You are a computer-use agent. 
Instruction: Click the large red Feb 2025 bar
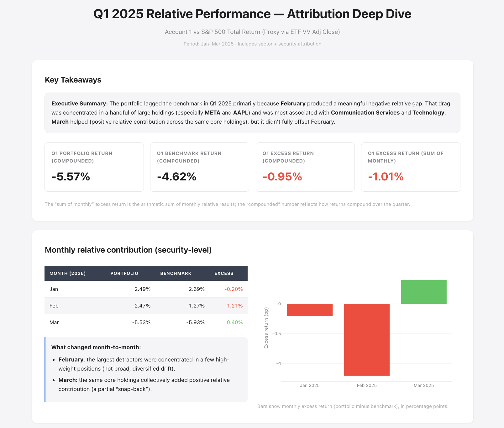(x=367, y=340)
